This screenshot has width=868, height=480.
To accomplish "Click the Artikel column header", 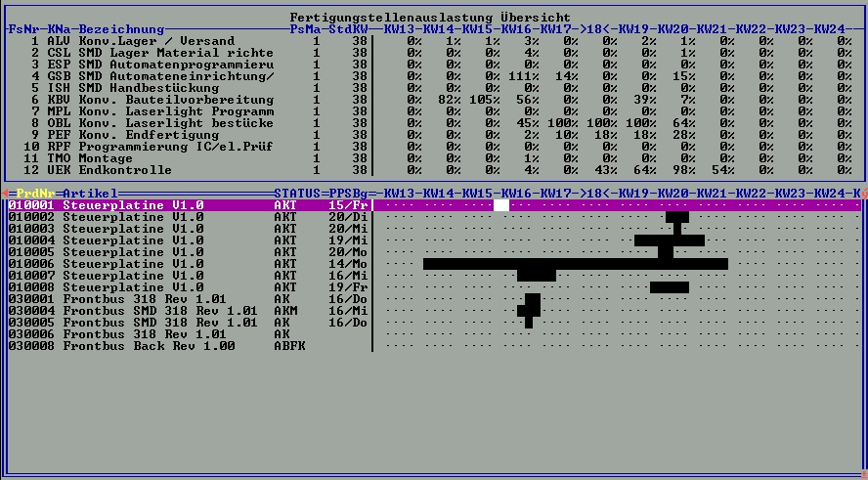I will point(90,194).
